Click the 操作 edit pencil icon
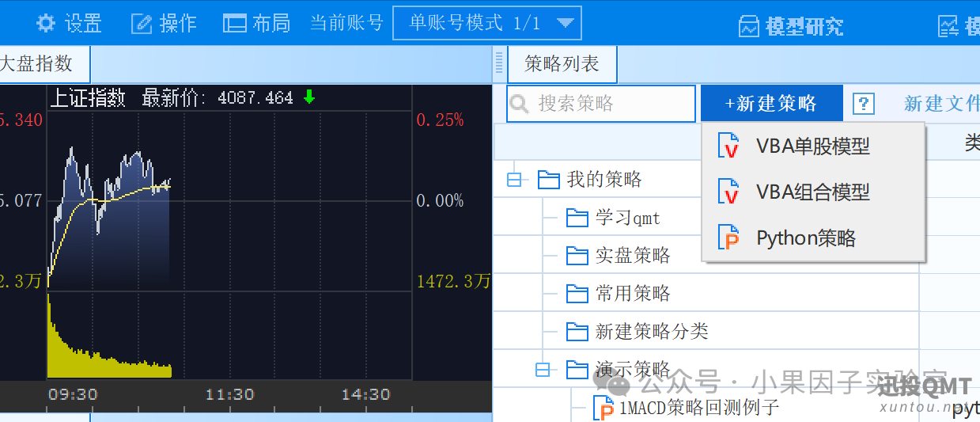The image size is (980, 422). 142,24
